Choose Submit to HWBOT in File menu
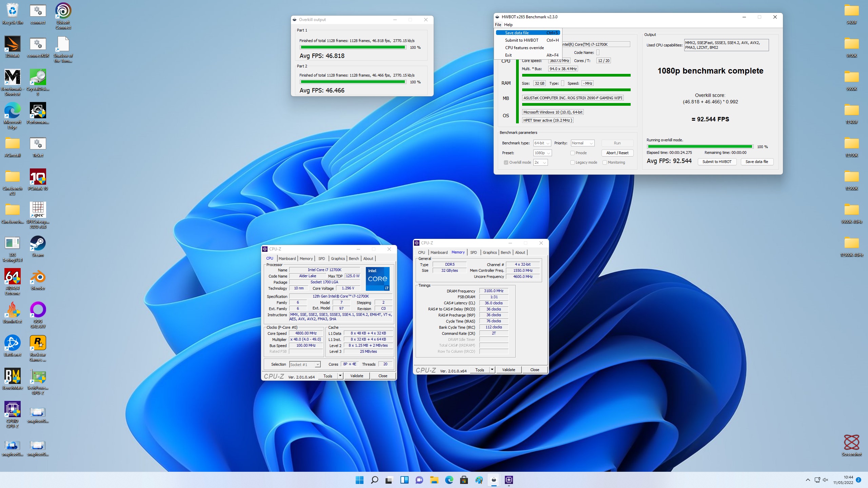This screenshot has width=868, height=488. point(528,40)
